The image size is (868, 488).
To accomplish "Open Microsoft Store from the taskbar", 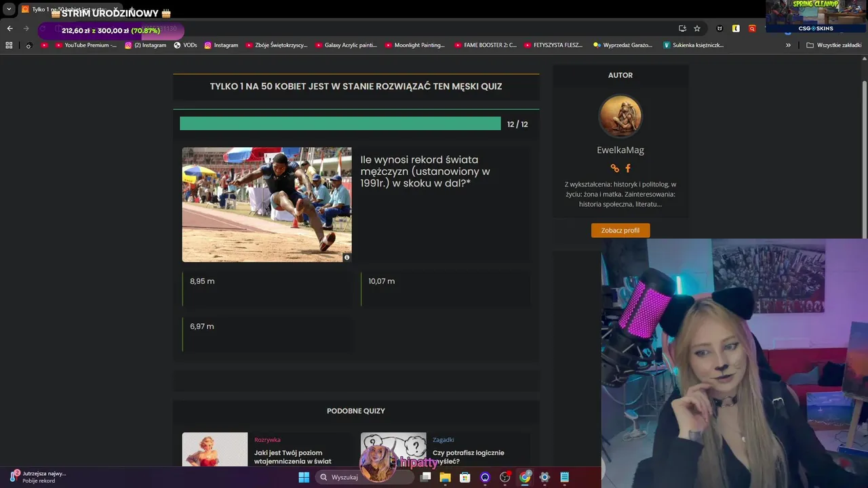I will [x=465, y=477].
